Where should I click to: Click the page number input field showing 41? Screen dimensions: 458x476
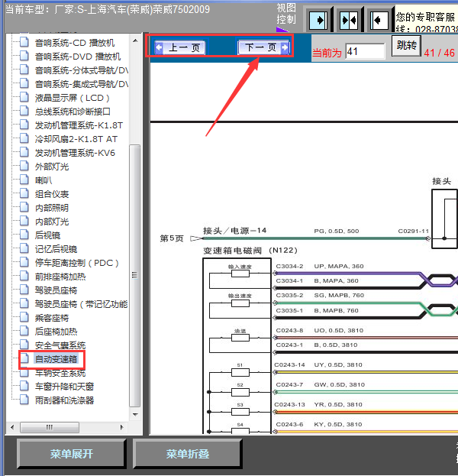pyautogui.click(x=365, y=52)
